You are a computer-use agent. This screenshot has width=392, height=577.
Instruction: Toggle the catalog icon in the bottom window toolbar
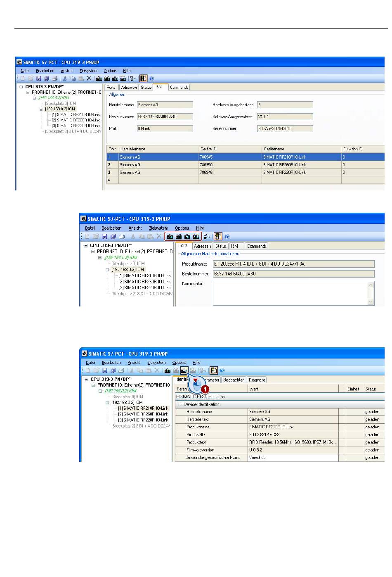point(214,370)
